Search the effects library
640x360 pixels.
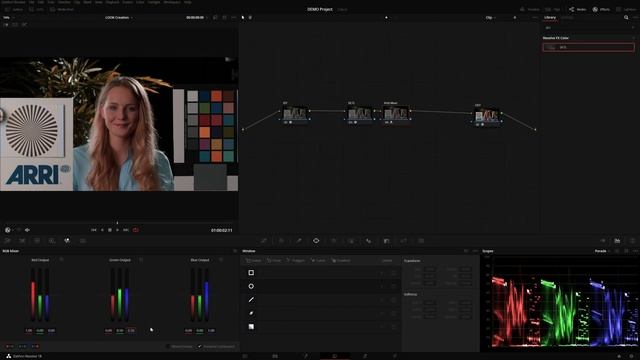coord(626,18)
